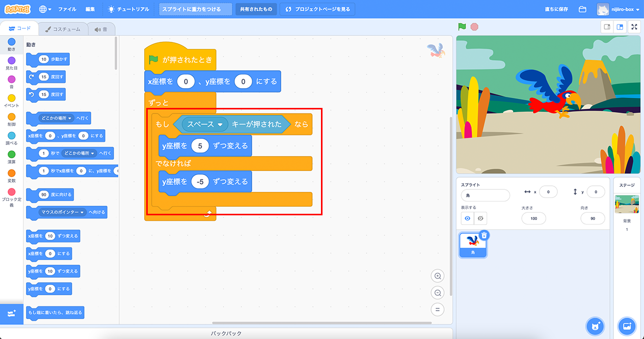Delete the 鳥 sprite with trash icon
This screenshot has width=644, height=339.
[x=484, y=235]
